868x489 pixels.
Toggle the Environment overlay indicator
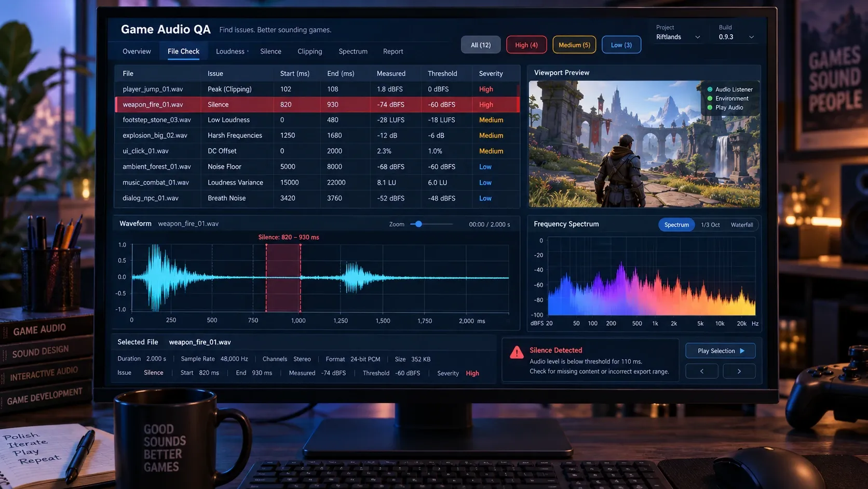point(710,98)
